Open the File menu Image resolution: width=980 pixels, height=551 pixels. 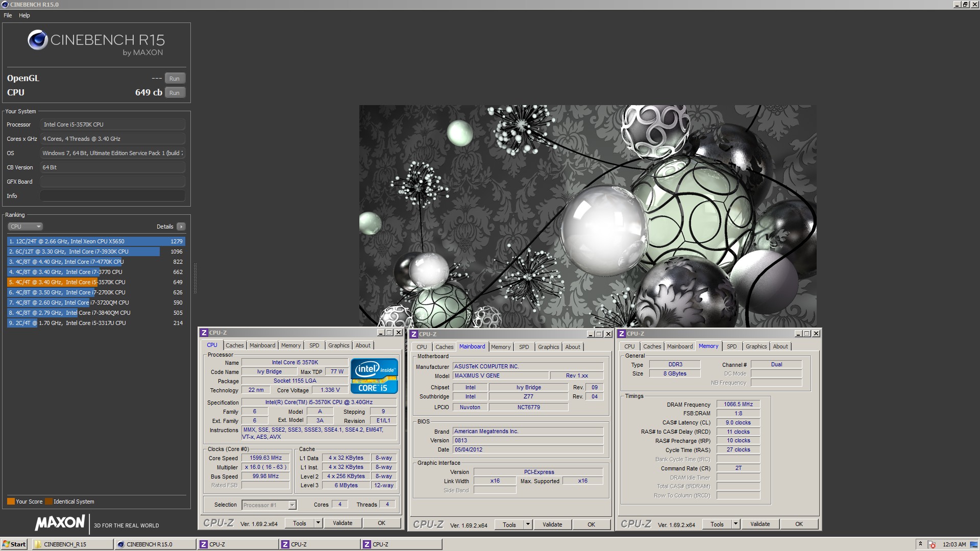[8, 15]
